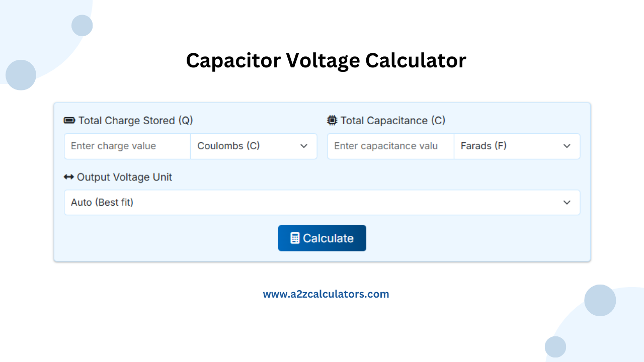Click the chip icon beside Total Capacitance
This screenshot has height=362, width=644.
[332, 121]
